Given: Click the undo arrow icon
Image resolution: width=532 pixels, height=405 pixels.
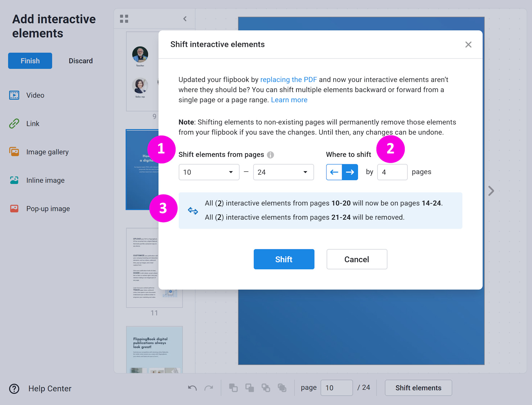Looking at the screenshot, I should [x=192, y=388].
